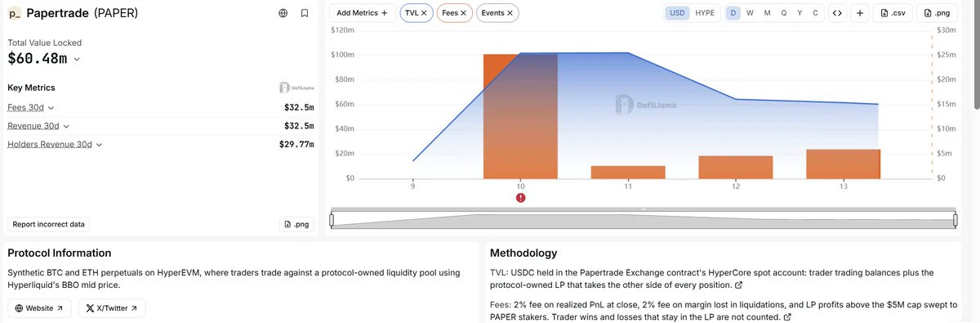Viewport: 980px width, 323px height.
Task: Click the red event marker on day 10
Action: coord(520,198)
